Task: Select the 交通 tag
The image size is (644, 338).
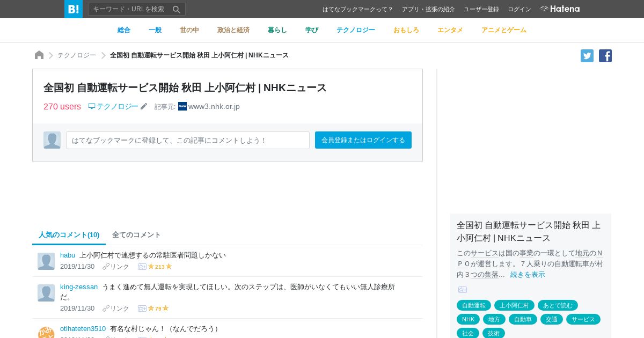Action: [552, 319]
